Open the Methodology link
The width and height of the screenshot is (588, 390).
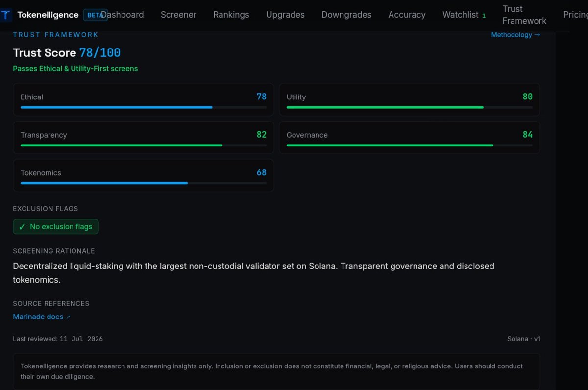(x=515, y=35)
